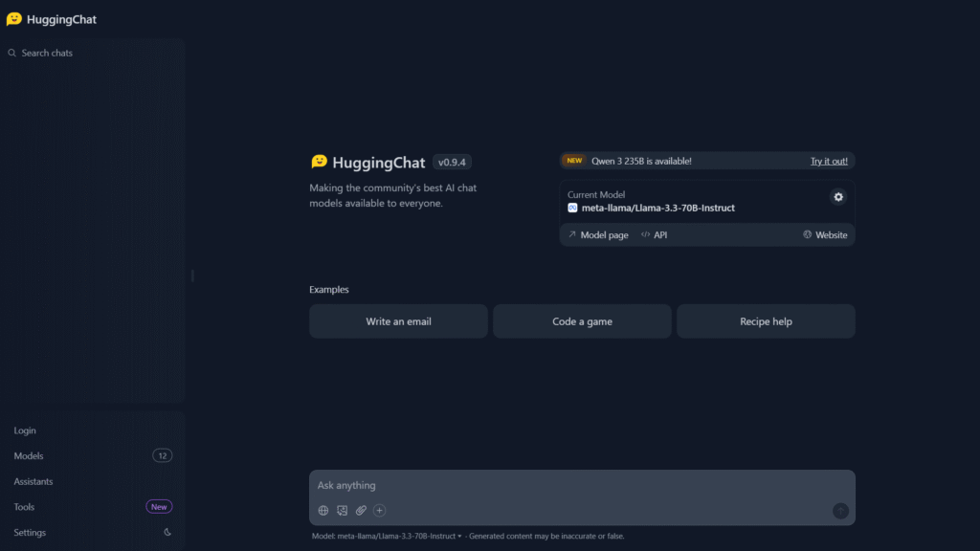980x551 pixels.
Task: Click the globe icon beside Website
Action: pos(808,234)
